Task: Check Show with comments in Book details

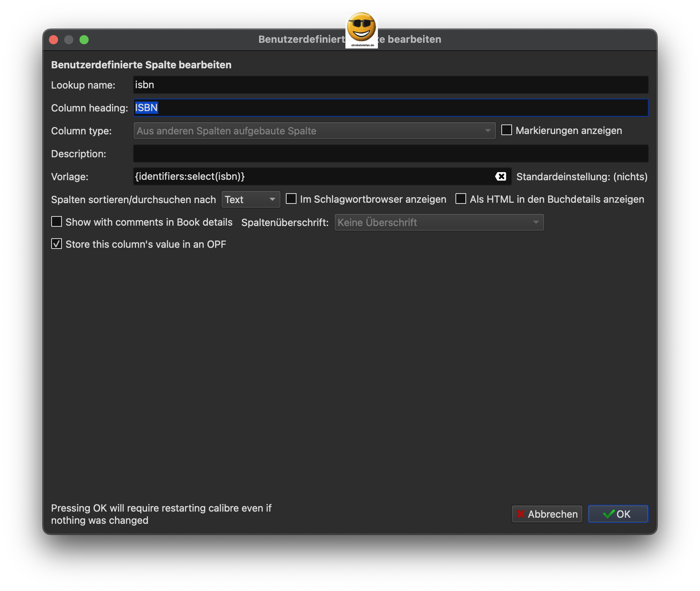Action: click(57, 222)
